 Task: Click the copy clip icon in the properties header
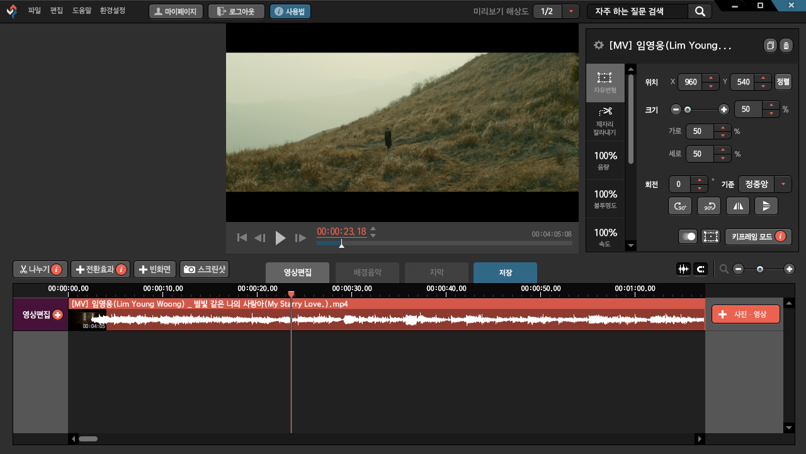tap(770, 45)
